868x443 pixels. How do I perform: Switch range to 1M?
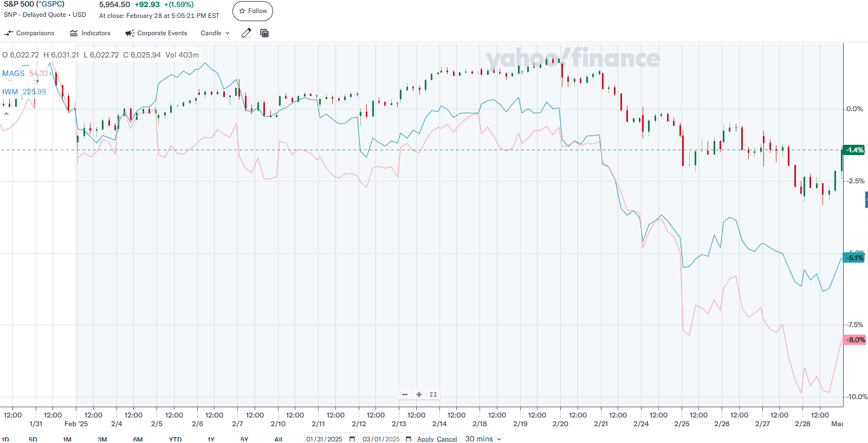pos(67,439)
